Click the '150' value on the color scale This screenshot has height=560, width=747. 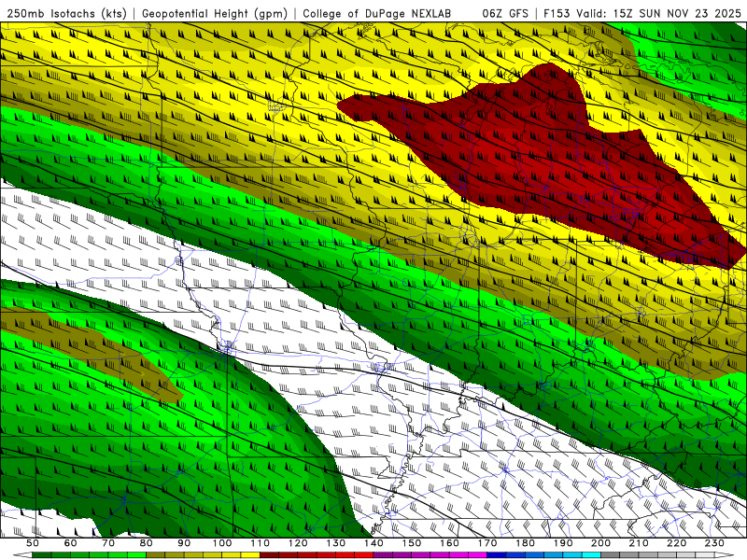pos(412,543)
